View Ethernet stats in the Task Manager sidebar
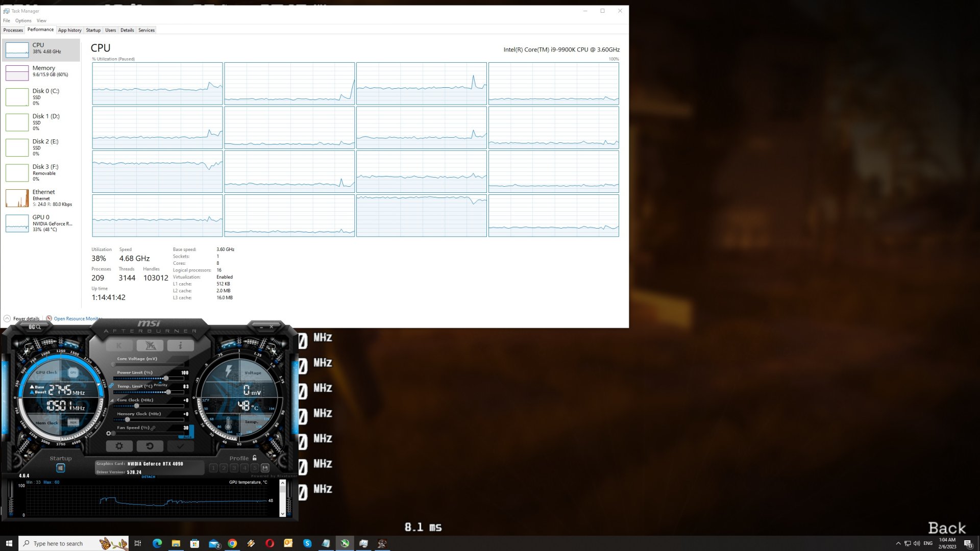The width and height of the screenshot is (980, 551). (x=41, y=198)
